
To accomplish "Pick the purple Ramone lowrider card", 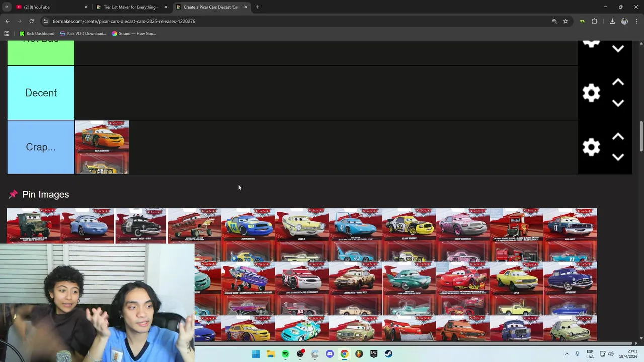I will coord(248,289).
